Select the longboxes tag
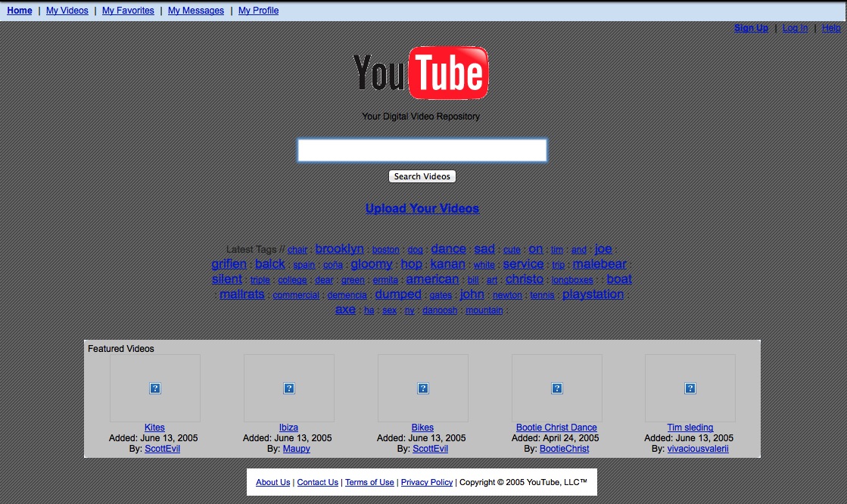 point(572,280)
